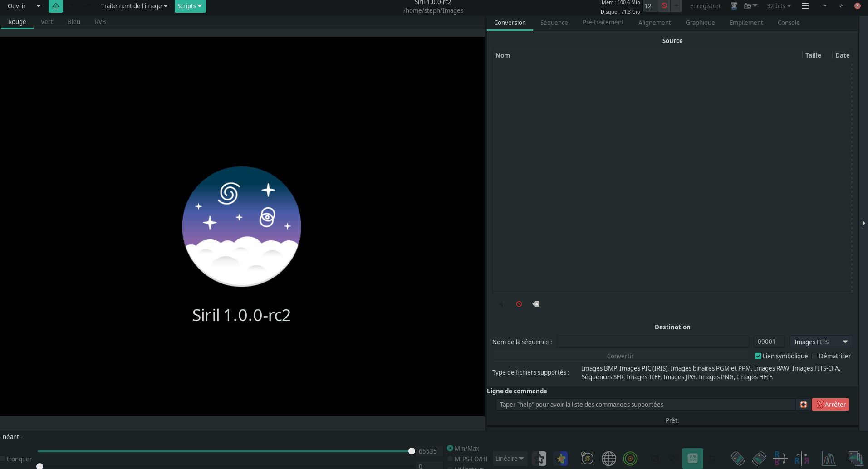Viewport: 868px width, 469px height.
Task: Remove selected source file with red icon
Action: pyautogui.click(x=519, y=304)
